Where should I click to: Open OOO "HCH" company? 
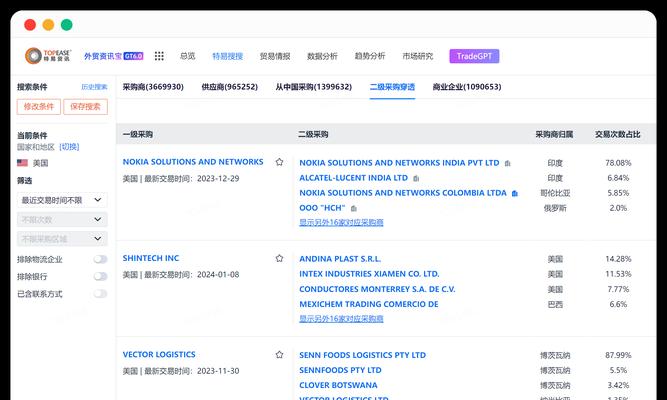pos(322,208)
